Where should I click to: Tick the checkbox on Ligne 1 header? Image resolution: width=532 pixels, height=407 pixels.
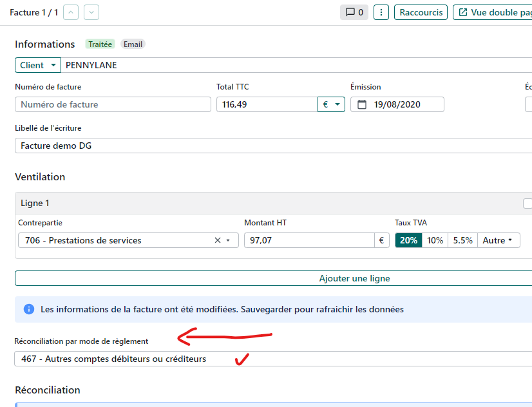click(x=527, y=203)
